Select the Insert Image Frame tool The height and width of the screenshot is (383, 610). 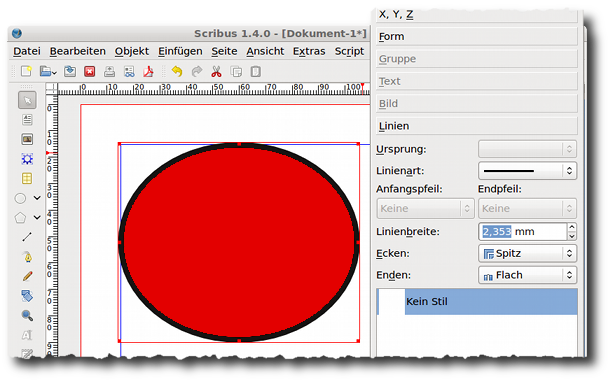(x=27, y=139)
